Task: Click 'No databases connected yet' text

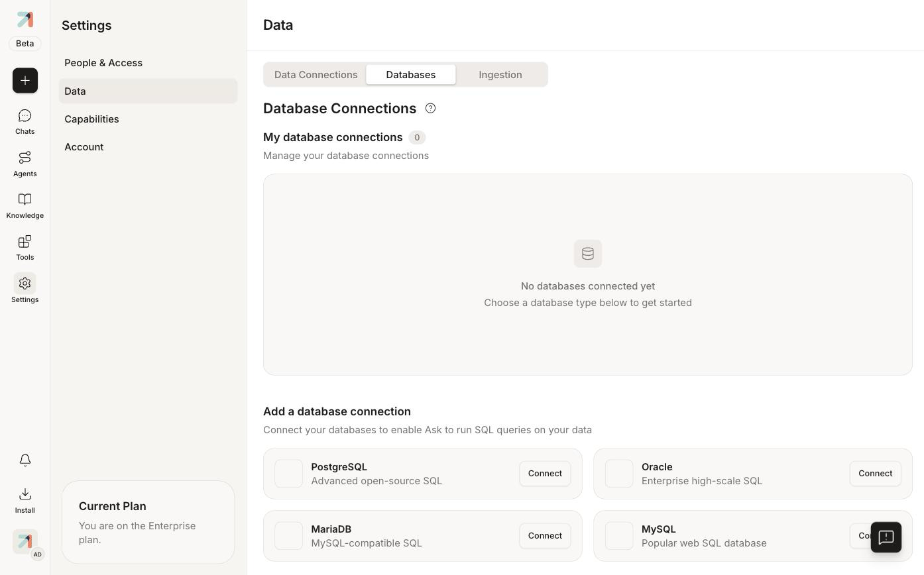Action: click(588, 286)
